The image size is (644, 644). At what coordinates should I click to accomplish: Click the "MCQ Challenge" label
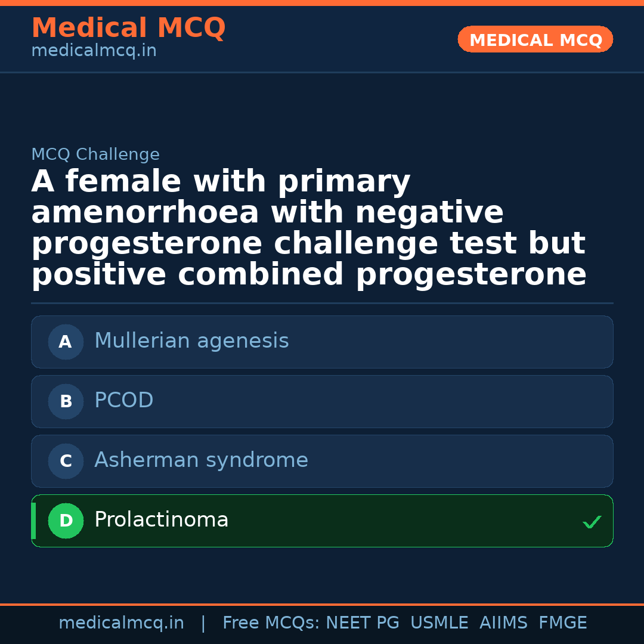coord(95,154)
